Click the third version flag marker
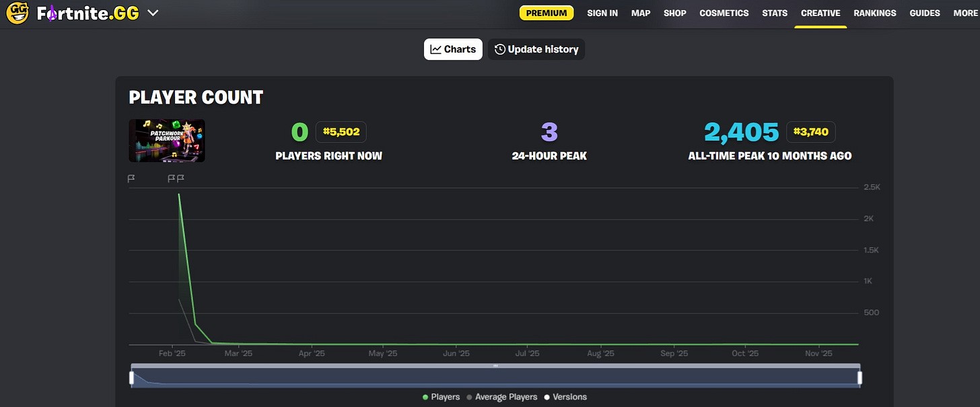 click(180, 179)
